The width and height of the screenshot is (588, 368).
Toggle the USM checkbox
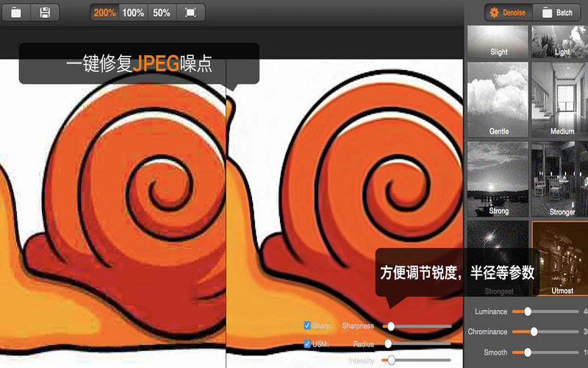(x=307, y=344)
